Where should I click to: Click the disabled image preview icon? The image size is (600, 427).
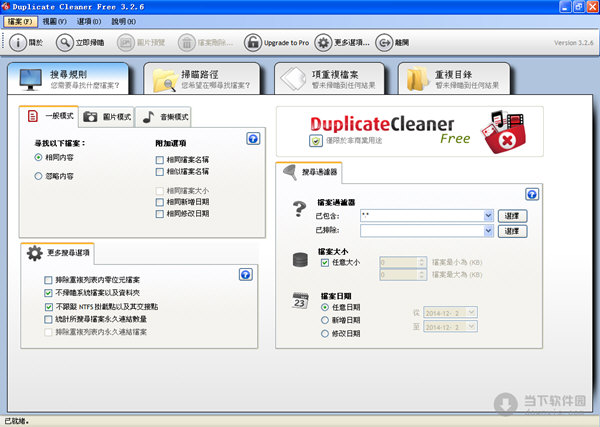point(126,42)
